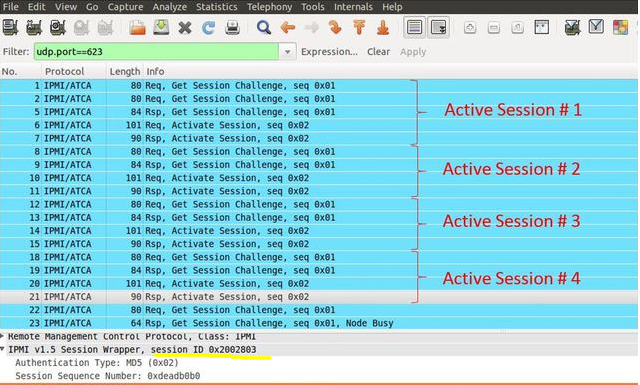Sort by the Protocol column header
The width and height of the screenshot is (640, 385).
click(x=74, y=71)
